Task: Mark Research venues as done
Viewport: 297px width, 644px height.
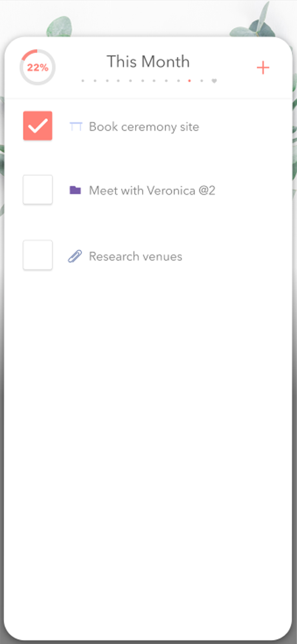Action: point(37,255)
